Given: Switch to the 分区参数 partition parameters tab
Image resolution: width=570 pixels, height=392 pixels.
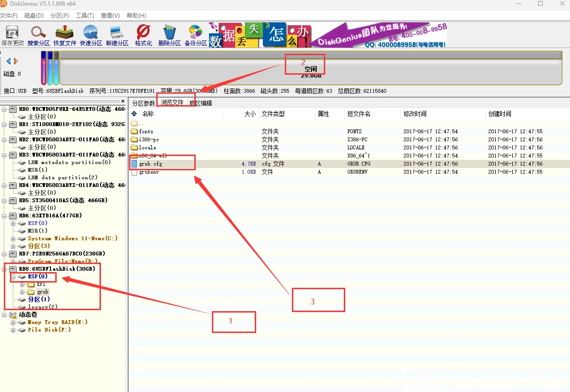Looking at the screenshot, I should coord(143,103).
